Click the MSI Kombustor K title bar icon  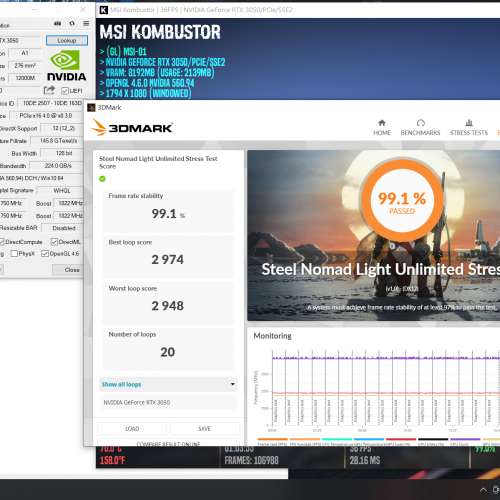click(x=103, y=10)
